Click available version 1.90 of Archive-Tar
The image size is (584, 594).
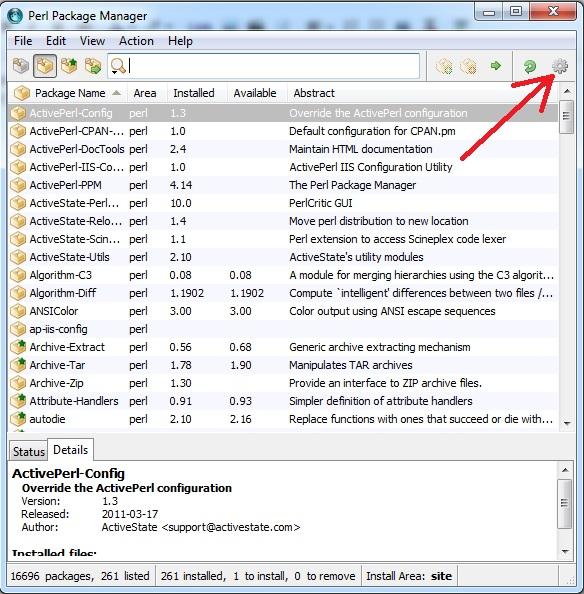(240, 365)
